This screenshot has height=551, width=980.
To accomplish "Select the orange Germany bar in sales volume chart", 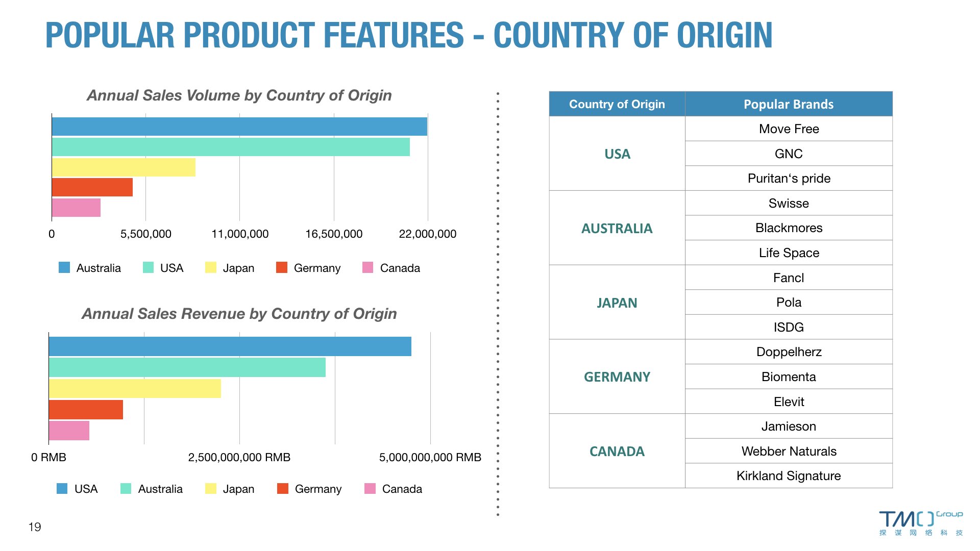I will click(x=92, y=187).
